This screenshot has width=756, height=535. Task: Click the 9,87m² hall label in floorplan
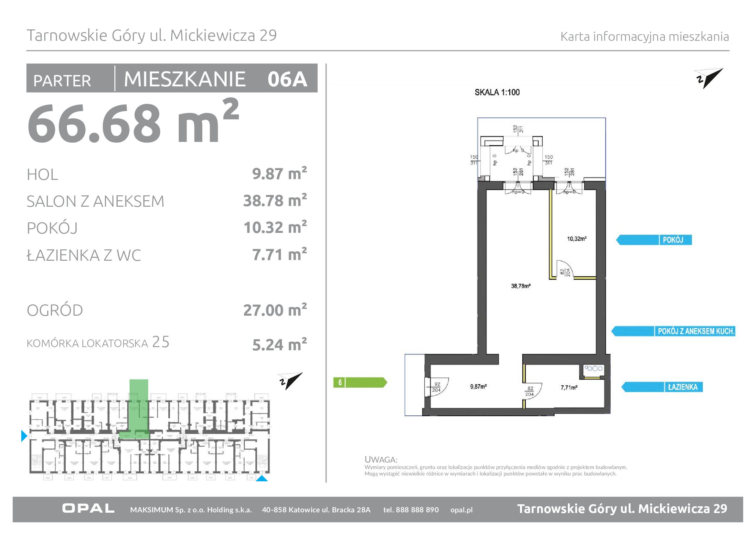coord(478,387)
